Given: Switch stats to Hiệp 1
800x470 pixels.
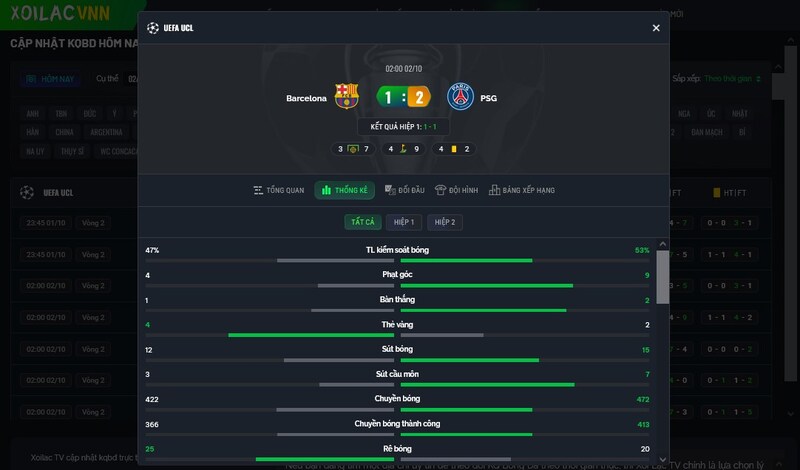Looking at the screenshot, I should (404, 222).
